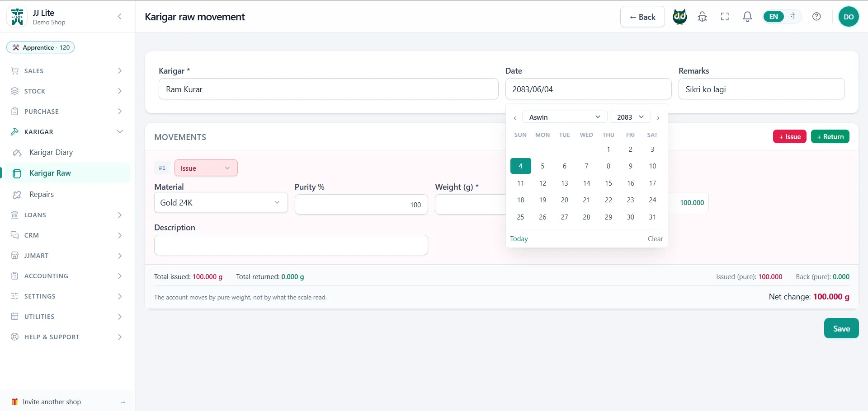
Task: Open the Aswin month dropdown
Action: tap(564, 117)
